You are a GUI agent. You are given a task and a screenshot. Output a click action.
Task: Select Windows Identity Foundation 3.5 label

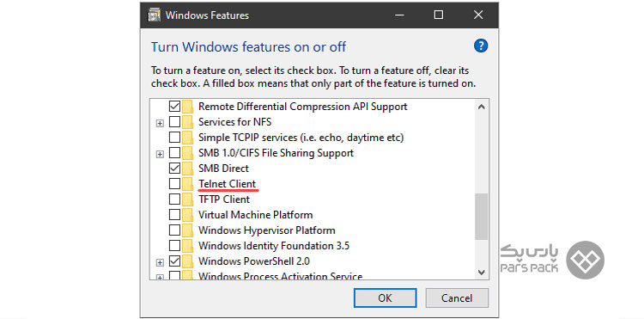click(274, 246)
